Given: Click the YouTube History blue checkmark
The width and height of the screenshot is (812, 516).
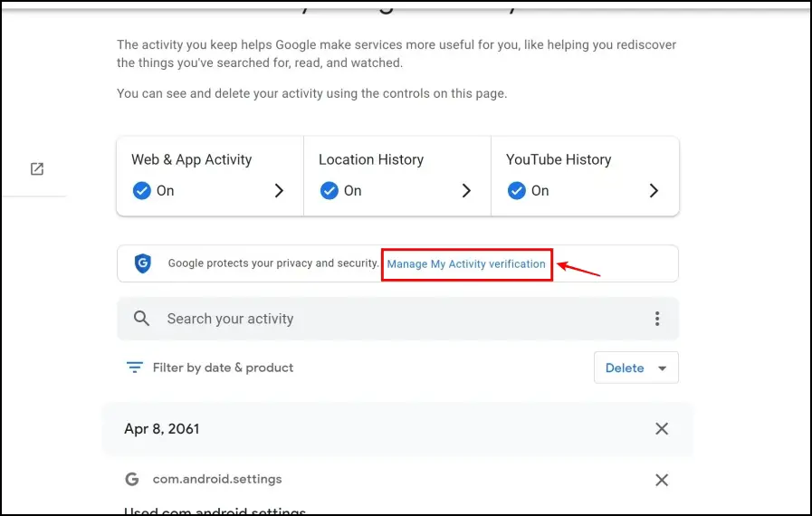Looking at the screenshot, I should click(x=516, y=191).
